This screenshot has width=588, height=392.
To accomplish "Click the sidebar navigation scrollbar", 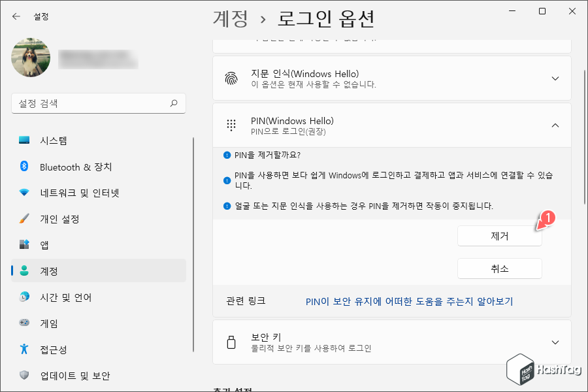I will [x=193, y=244].
